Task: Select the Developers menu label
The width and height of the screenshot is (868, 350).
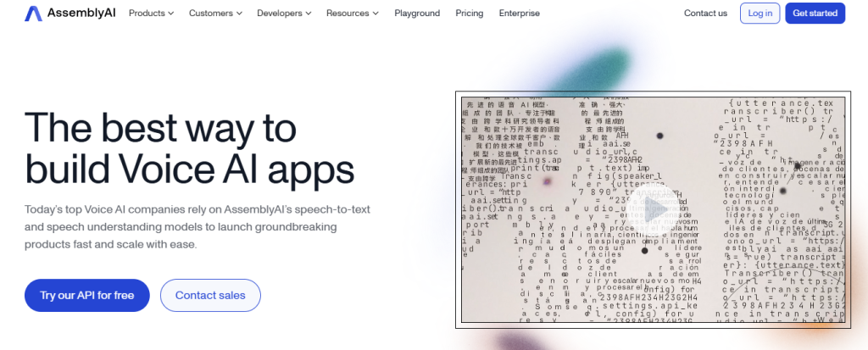Action: click(x=279, y=14)
